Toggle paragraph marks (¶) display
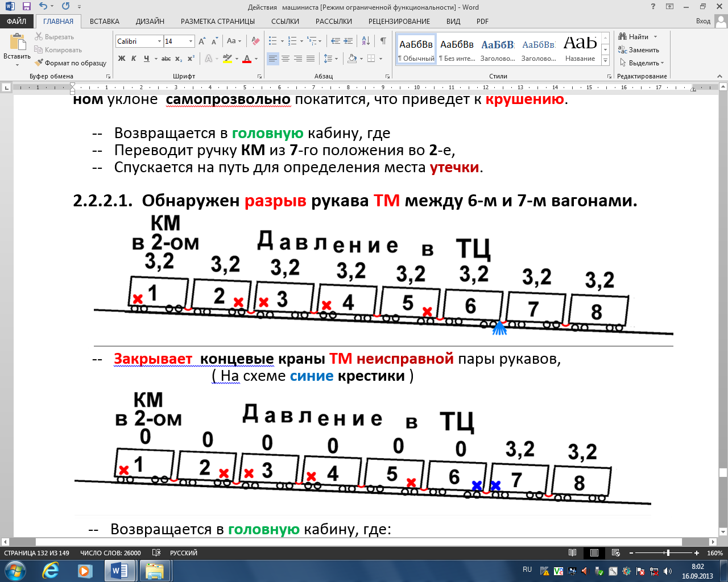 point(383,41)
